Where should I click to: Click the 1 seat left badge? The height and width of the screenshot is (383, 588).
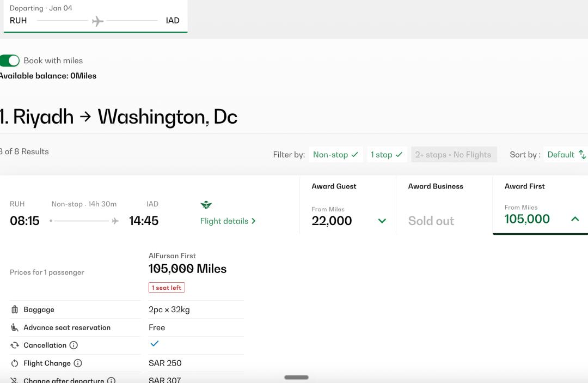(x=167, y=288)
